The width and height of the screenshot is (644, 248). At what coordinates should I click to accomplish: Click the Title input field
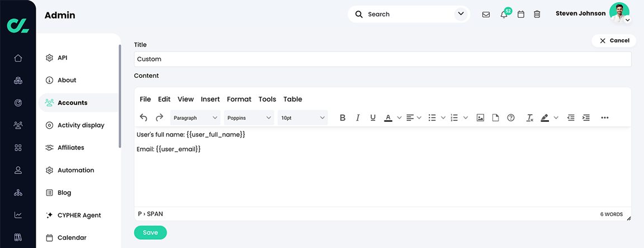(x=382, y=59)
